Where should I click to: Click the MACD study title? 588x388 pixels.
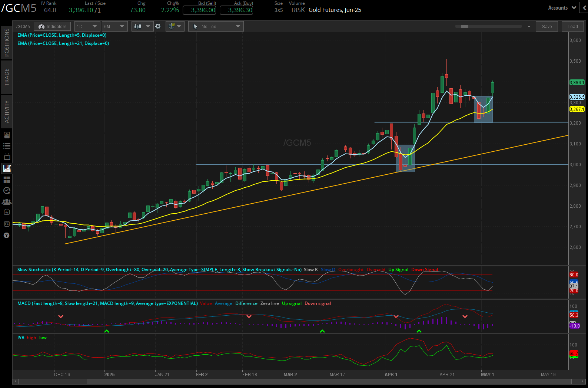click(x=107, y=303)
